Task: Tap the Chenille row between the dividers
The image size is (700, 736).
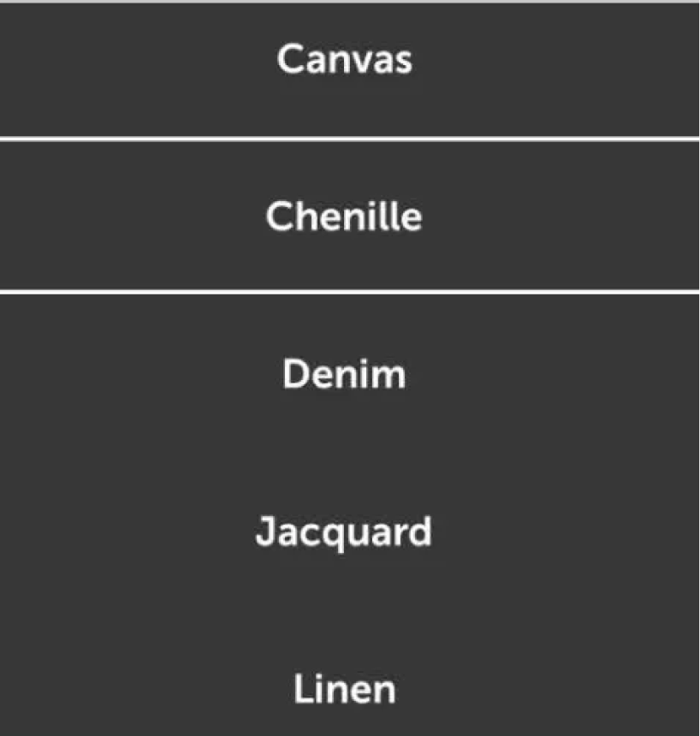Action: tap(344, 217)
